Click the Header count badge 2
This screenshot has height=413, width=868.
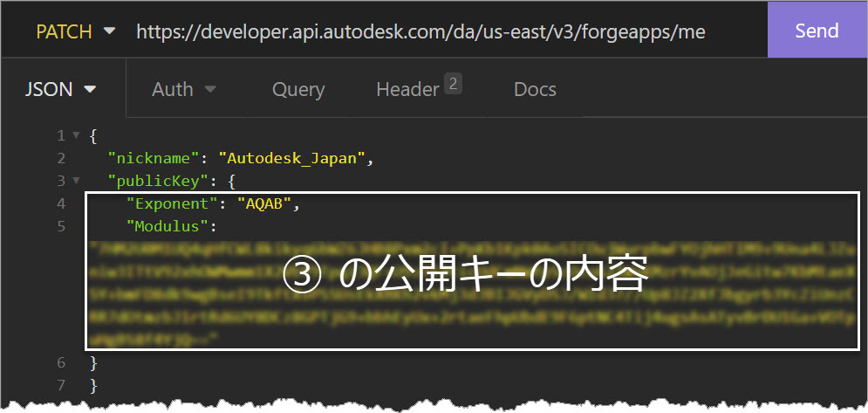[453, 85]
